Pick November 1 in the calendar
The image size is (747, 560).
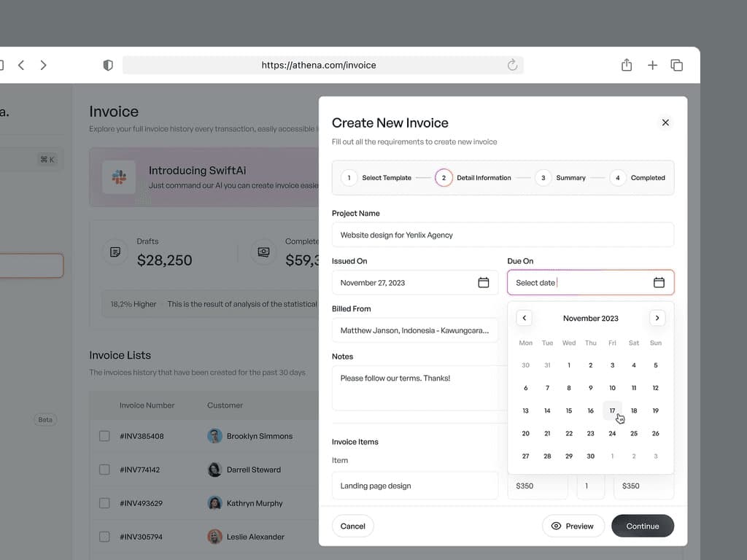[569, 365]
